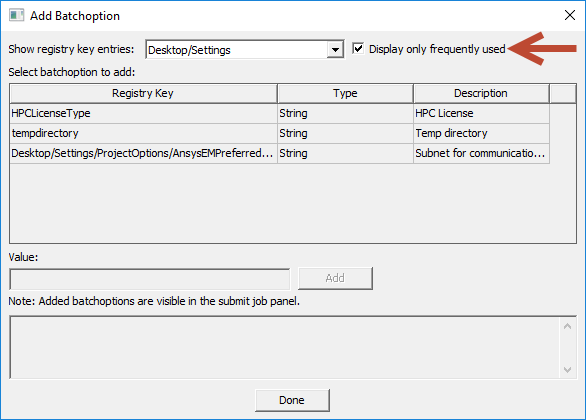Close the Add Batchoption dialog
Viewport: 586px width, 420px height.
coord(570,15)
